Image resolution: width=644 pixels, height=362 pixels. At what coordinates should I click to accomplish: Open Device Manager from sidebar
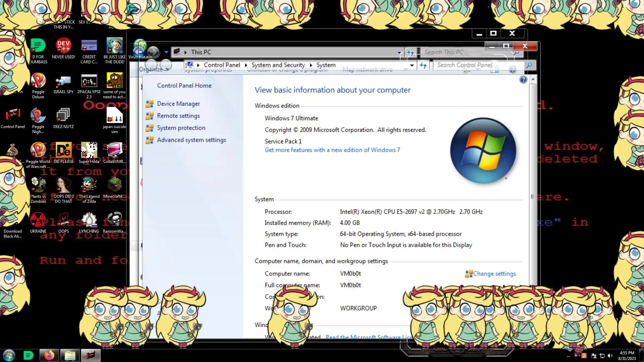[x=178, y=104]
